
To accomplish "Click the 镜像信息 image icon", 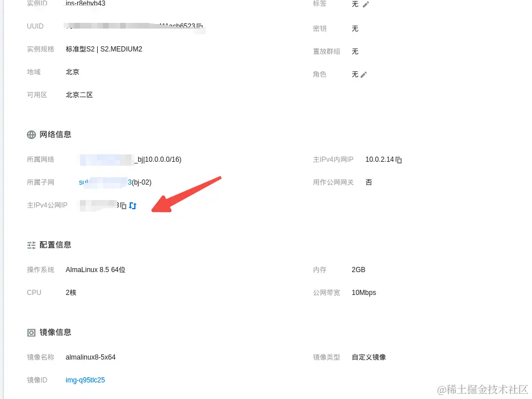I will [x=31, y=333].
